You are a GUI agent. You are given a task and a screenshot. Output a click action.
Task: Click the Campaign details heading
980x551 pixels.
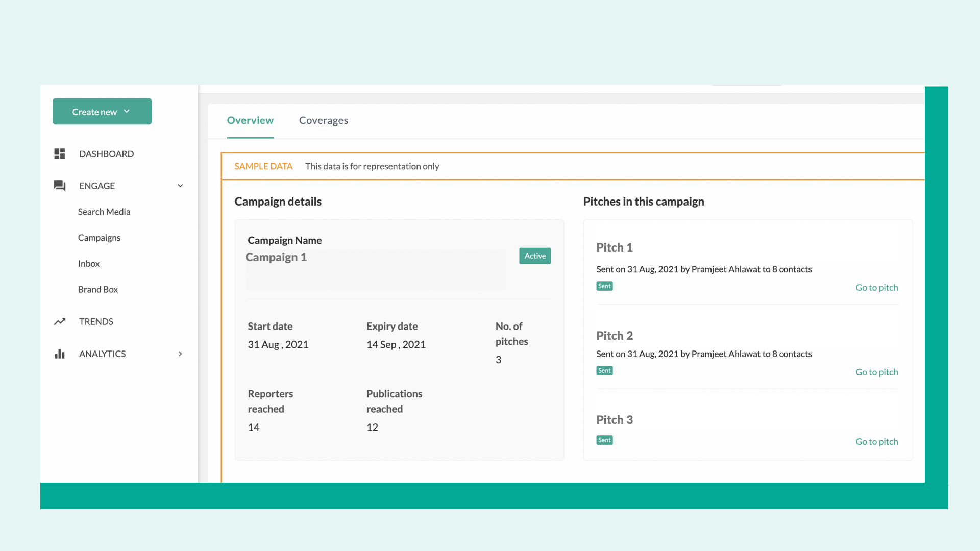278,202
